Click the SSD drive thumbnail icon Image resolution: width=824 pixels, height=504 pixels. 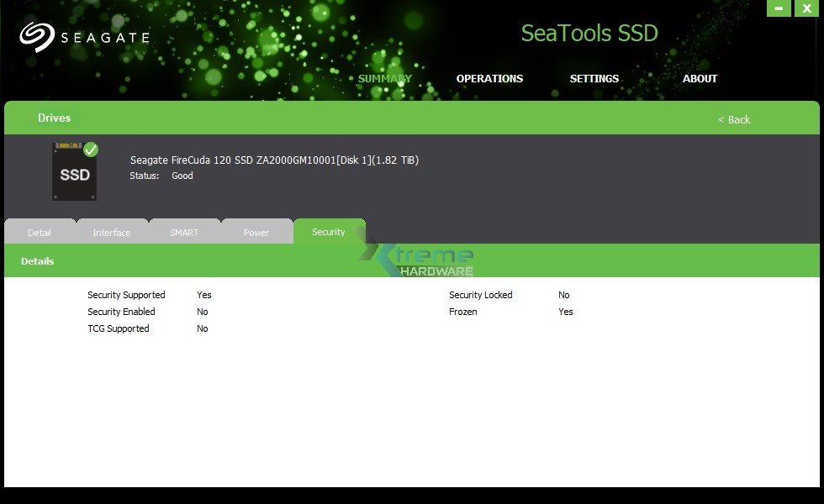(74, 171)
